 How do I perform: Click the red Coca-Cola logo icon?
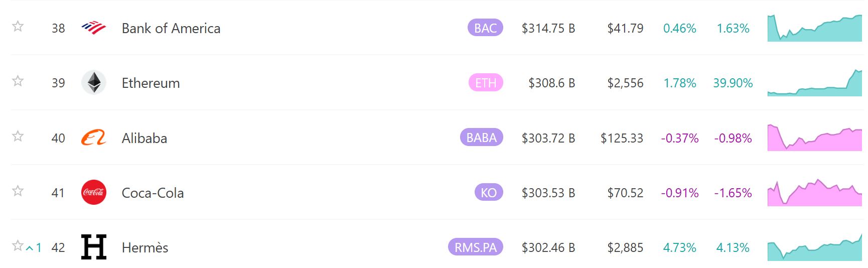[94, 192]
